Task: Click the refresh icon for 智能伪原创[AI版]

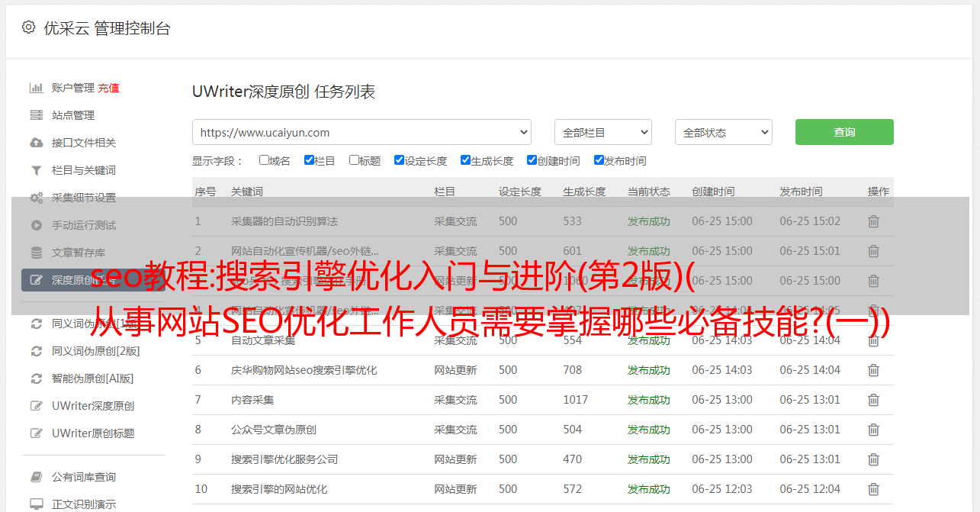Action: (x=36, y=378)
